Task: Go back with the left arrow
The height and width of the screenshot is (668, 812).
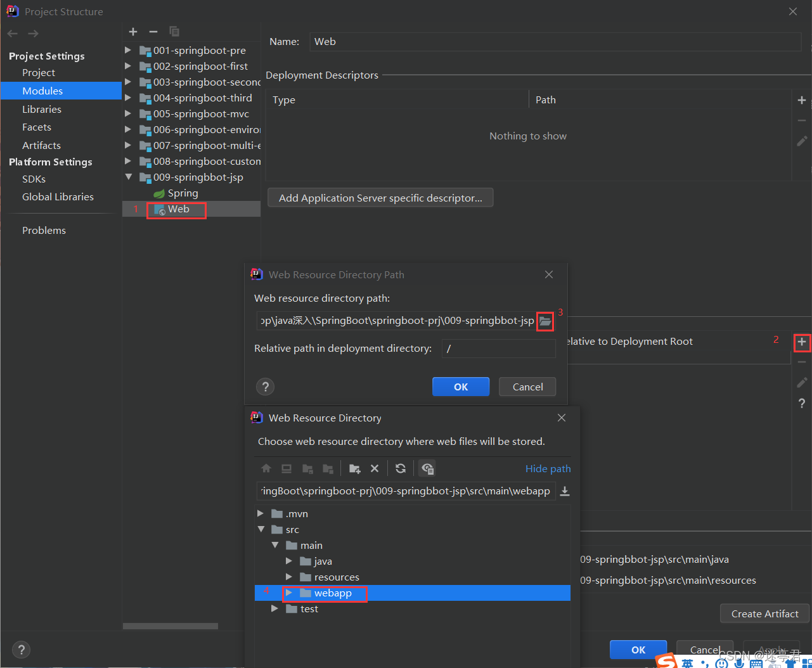Action: pyautogui.click(x=13, y=34)
